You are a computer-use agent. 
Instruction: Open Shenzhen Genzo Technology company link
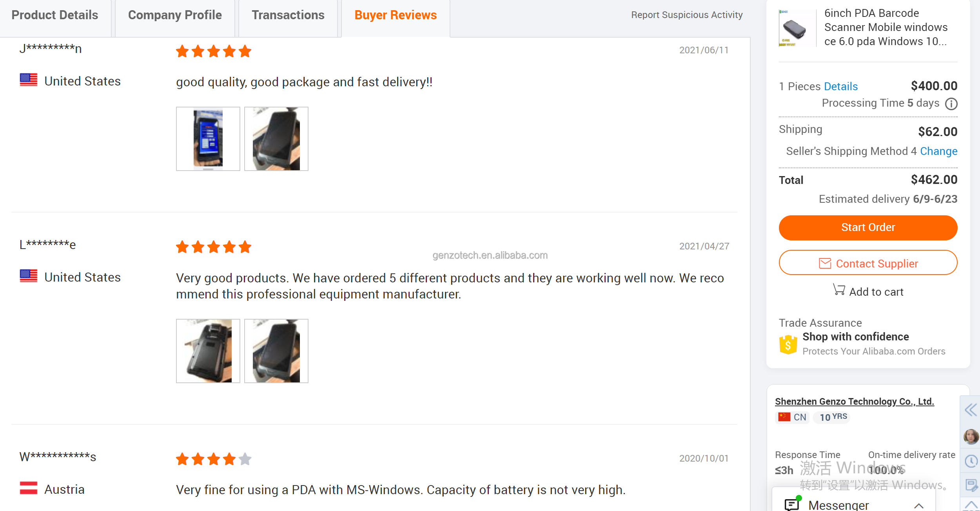pos(855,402)
